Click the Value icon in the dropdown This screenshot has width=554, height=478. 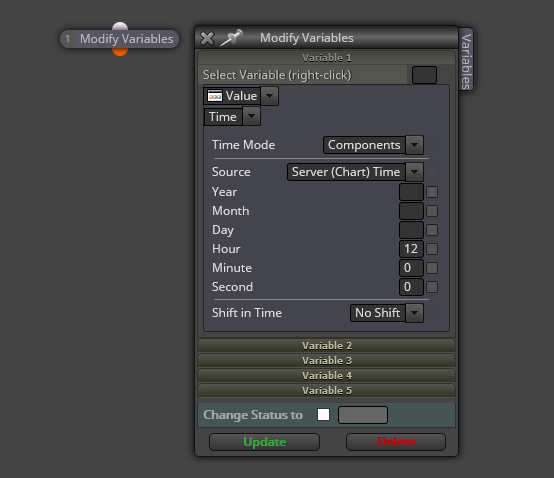(215, 96)
